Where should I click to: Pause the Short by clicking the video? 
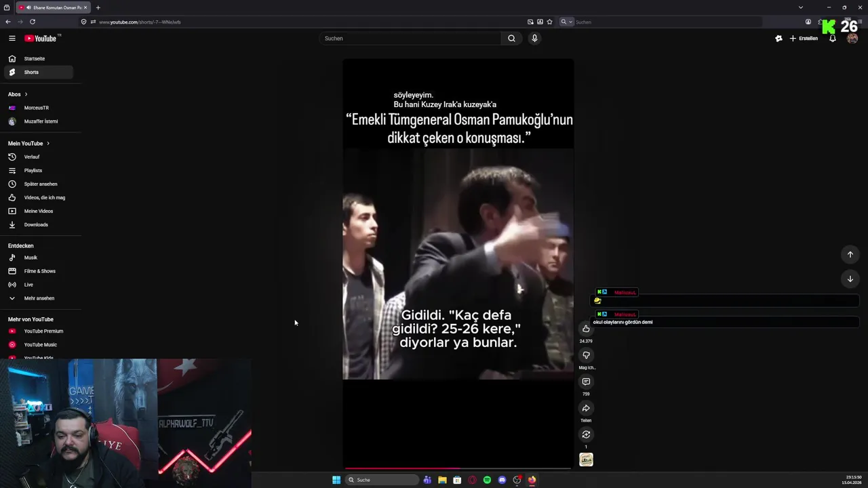coord(458,263)
